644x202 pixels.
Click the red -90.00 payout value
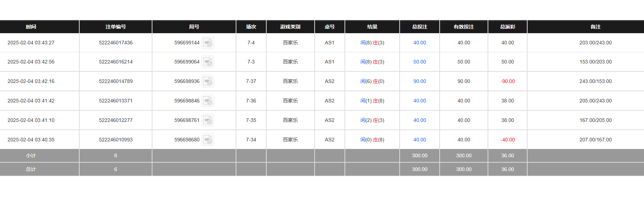pos(507,82)
